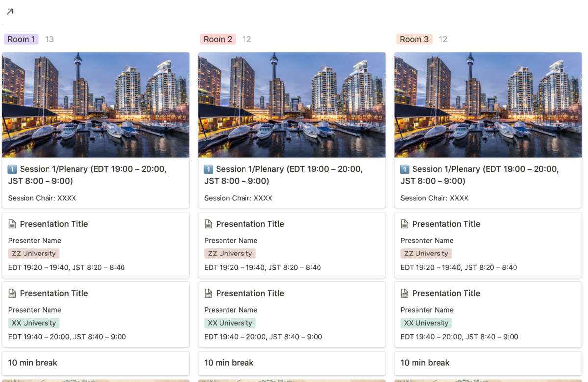Click the page icon of Room 1's ZZ University card
Viewport: 588px width, 382px height.
pos(12,224)
